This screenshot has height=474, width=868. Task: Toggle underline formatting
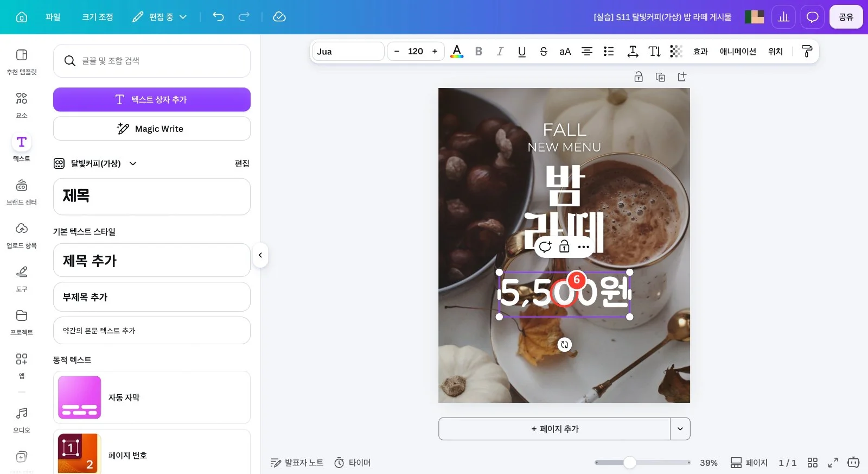tap(522, 52)
